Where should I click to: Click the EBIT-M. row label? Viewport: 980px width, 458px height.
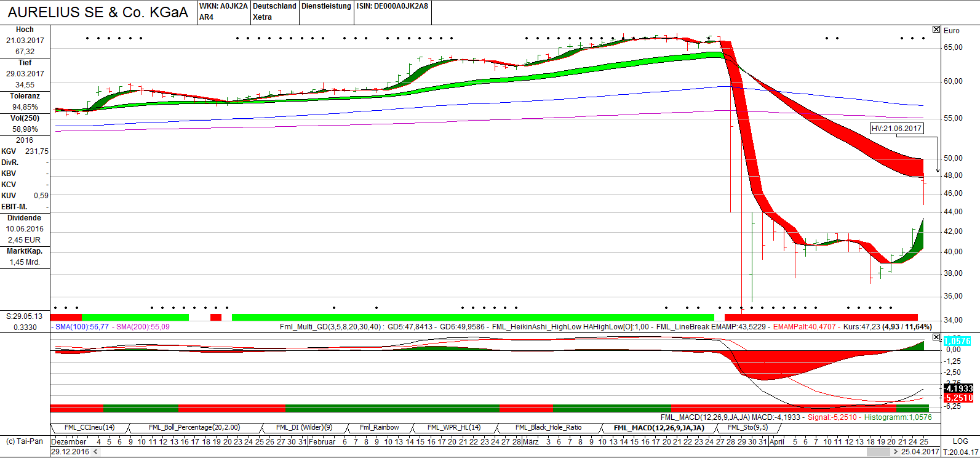point(14,207)
